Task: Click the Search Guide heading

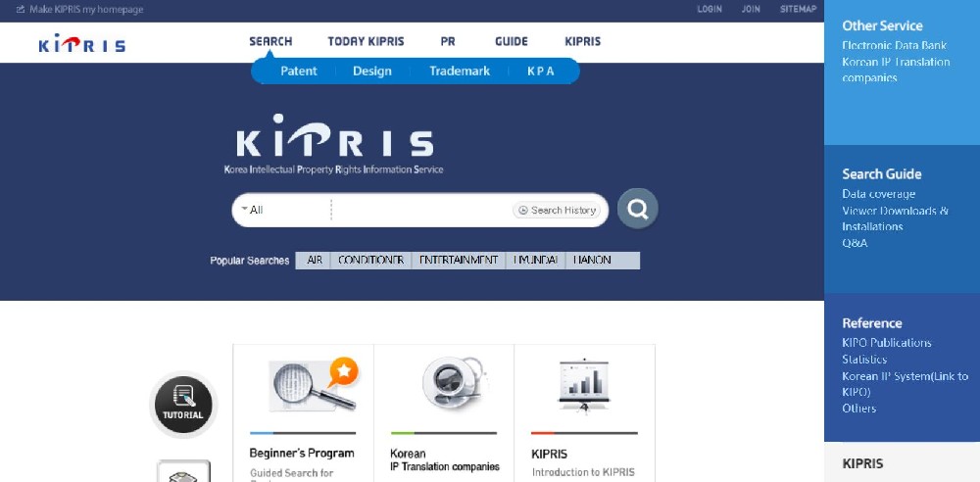Action: (x=881, y=174)
